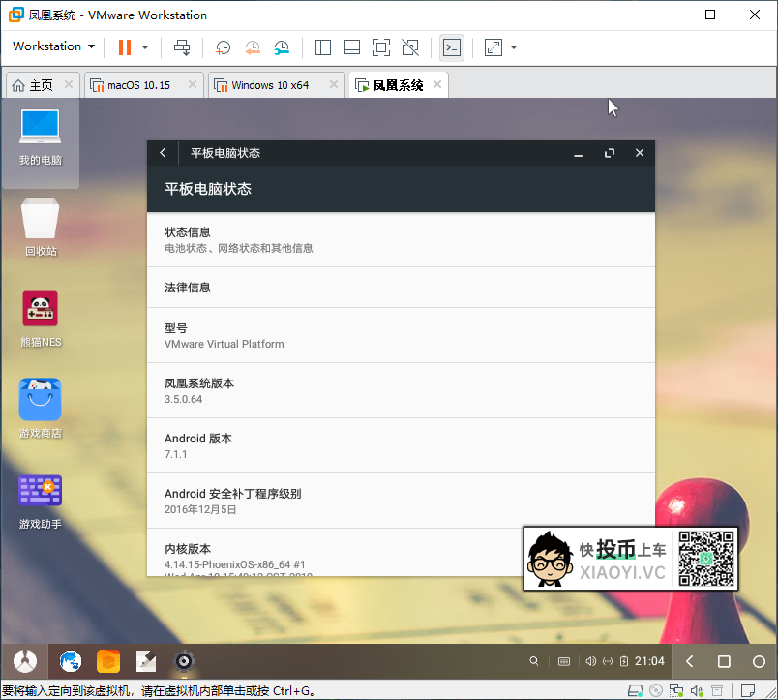The height and width of the screenshot is (700, 778).
Task: Switch to the macOS 10.15 tab
Action: click(138, 85)
